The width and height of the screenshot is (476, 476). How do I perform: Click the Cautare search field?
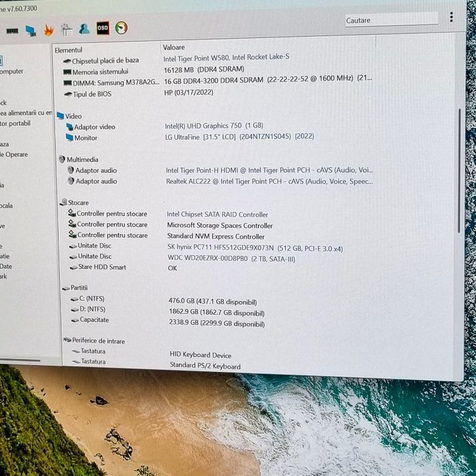(391, 20)
